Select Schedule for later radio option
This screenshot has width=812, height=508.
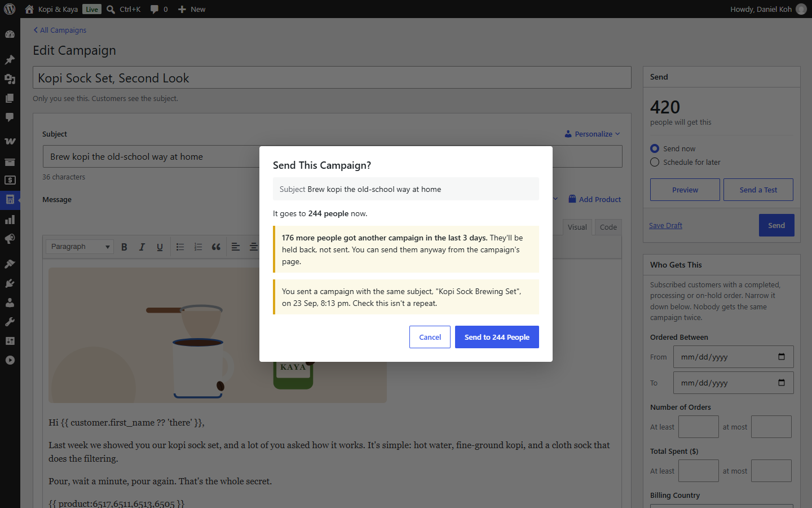655,162
